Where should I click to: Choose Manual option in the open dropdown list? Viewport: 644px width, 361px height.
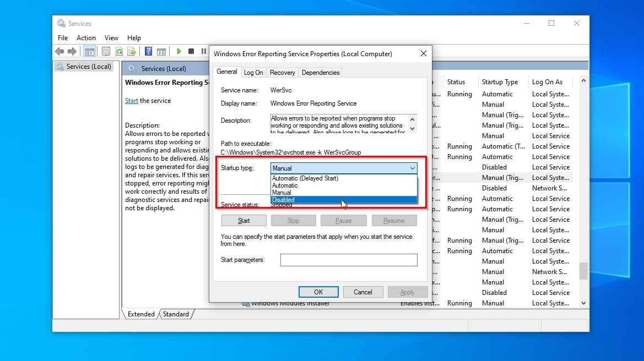point(344,193)
